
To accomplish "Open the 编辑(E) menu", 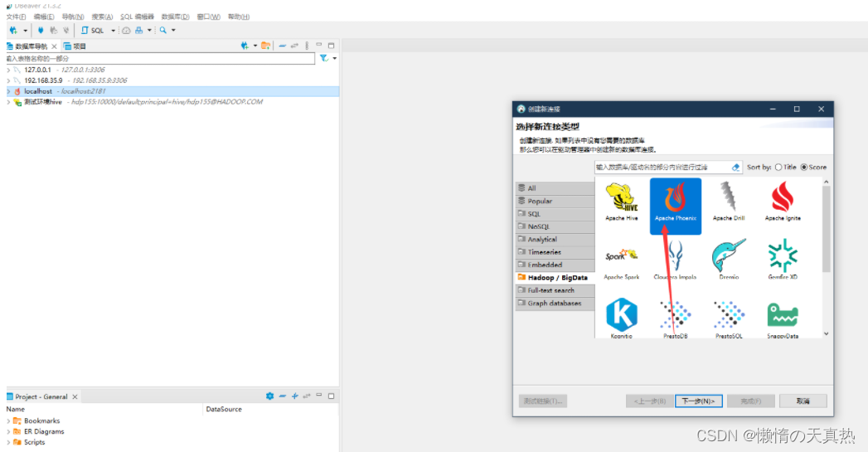I will 44,17.
